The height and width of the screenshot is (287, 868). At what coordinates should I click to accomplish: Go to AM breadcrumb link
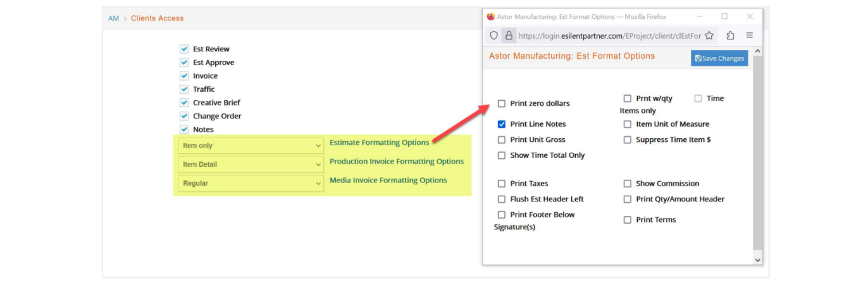[x=113, y=18]
